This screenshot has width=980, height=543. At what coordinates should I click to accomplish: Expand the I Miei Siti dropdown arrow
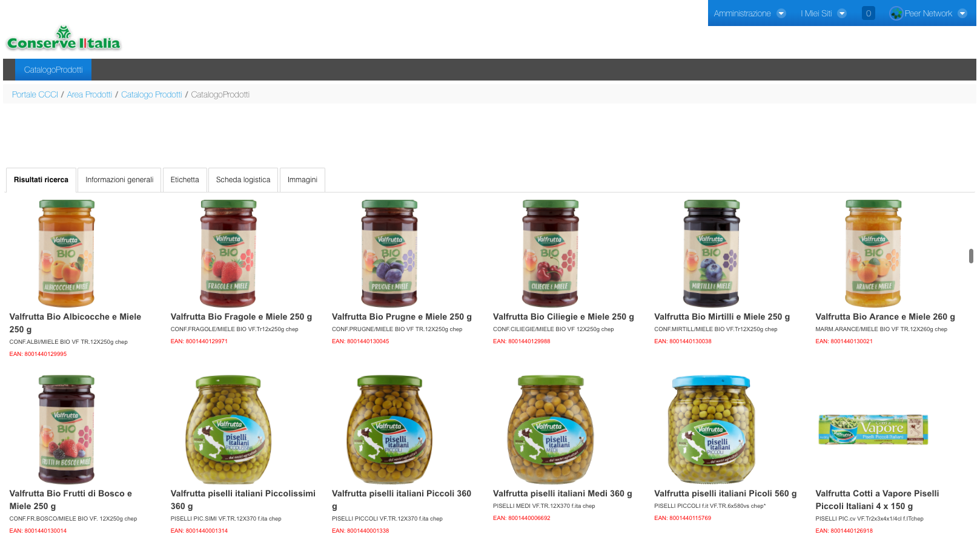(842, 13)
